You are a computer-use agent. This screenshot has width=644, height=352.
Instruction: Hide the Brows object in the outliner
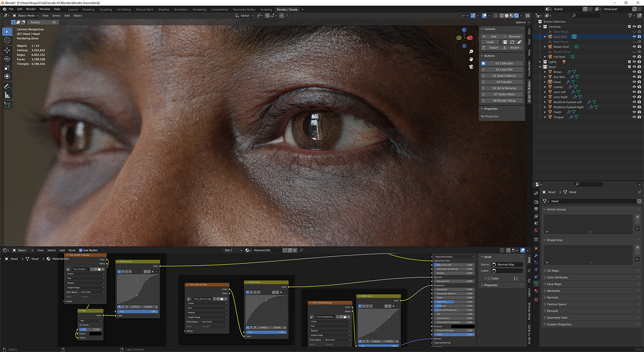(x=634, y=72)
